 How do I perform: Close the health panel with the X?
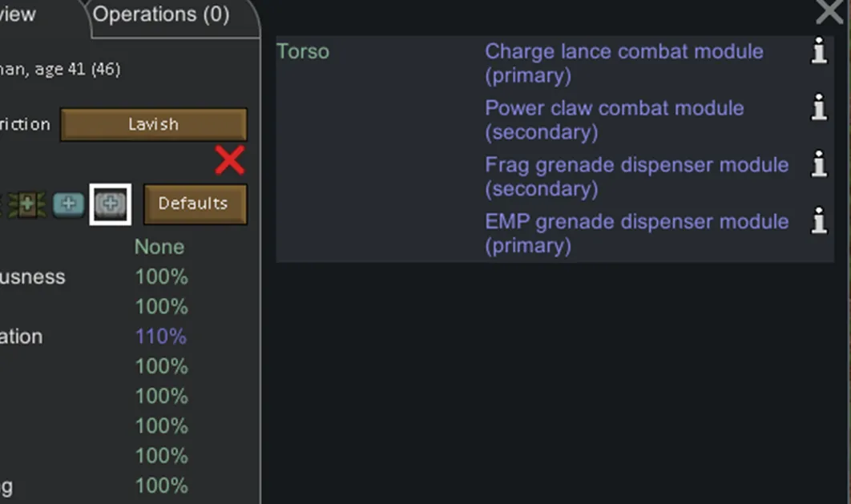831,11
